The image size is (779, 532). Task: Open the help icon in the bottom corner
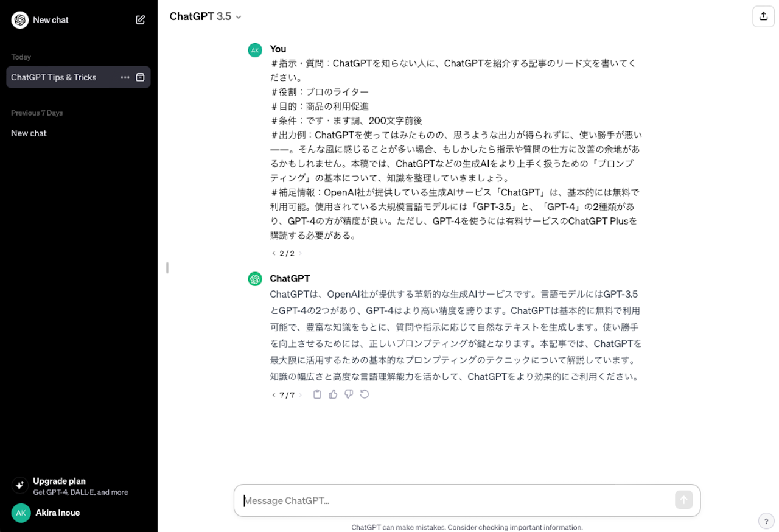coord(766,520)
